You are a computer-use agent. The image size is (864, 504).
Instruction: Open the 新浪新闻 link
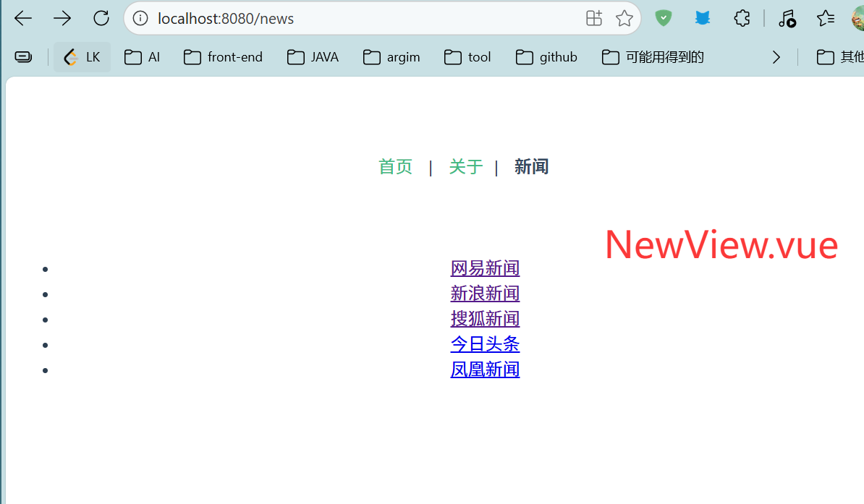pos(485,294)
